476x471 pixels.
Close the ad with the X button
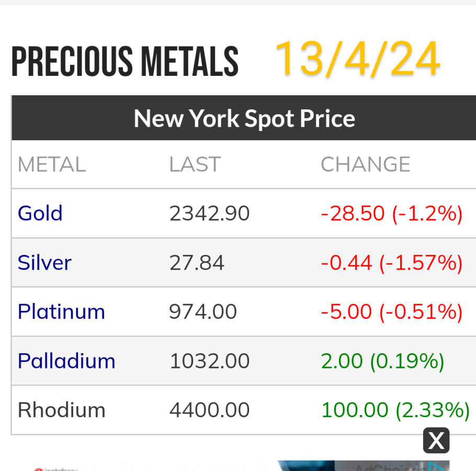click(x=436, y=441)
